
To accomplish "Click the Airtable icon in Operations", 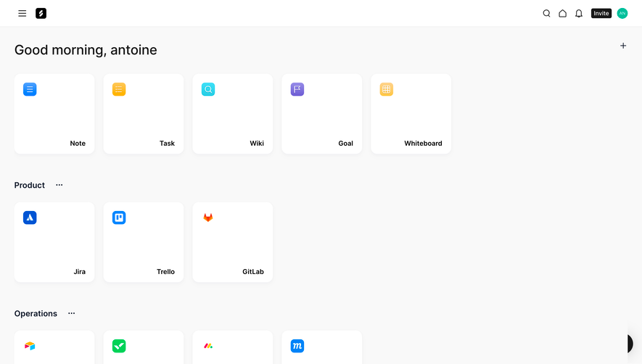I will pos(30,346).
